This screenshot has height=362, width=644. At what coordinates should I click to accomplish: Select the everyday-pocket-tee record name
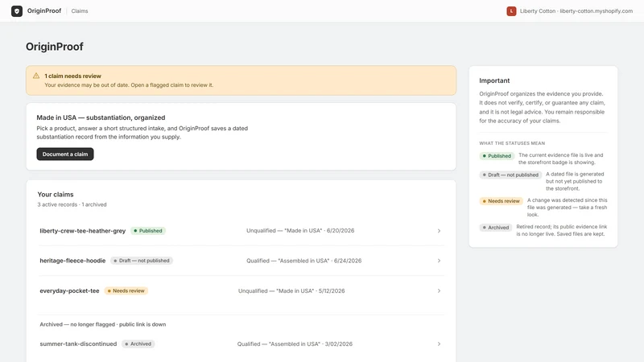click(x=69, y=290)
